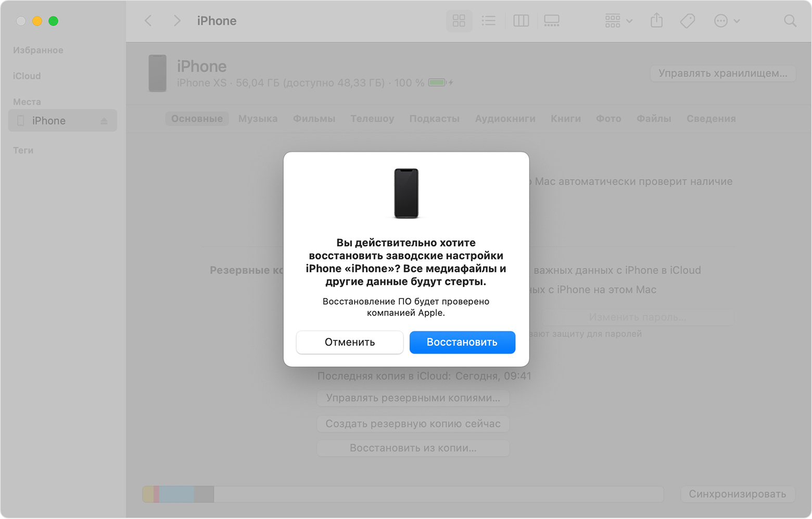Viewport: 812px width, 519px height.
Task: Switch to the Фото tab
Action: (x=608, y=119)
